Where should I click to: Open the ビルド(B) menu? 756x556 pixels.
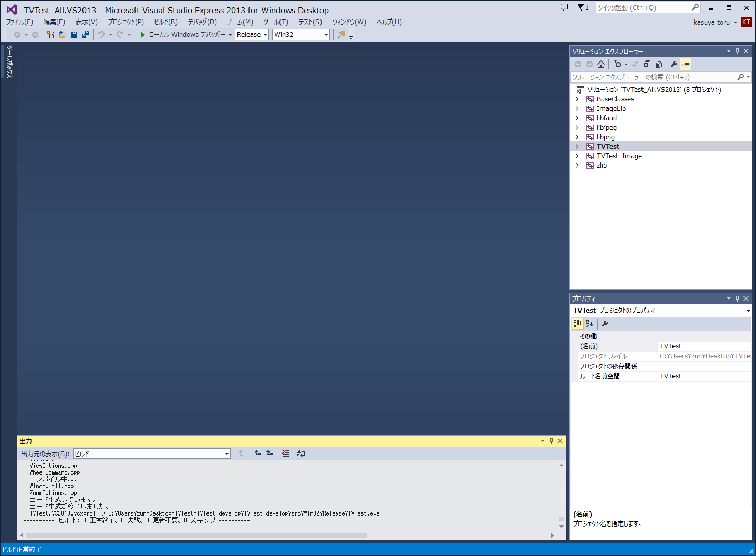click(165, 22)
